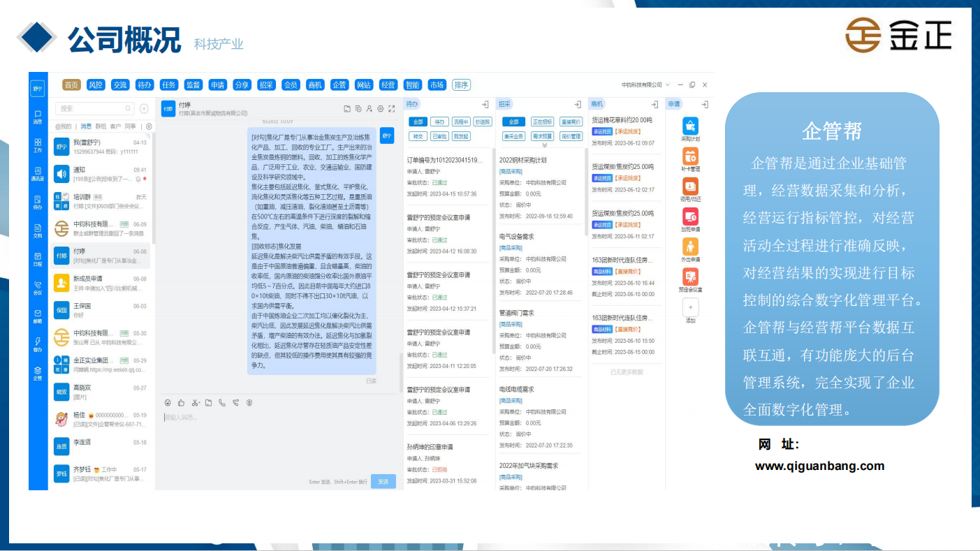The width and height of the screenshot is (980, 551).
Task: Expand more filters chevron in 招采 panel
Action: pos(544,146)
